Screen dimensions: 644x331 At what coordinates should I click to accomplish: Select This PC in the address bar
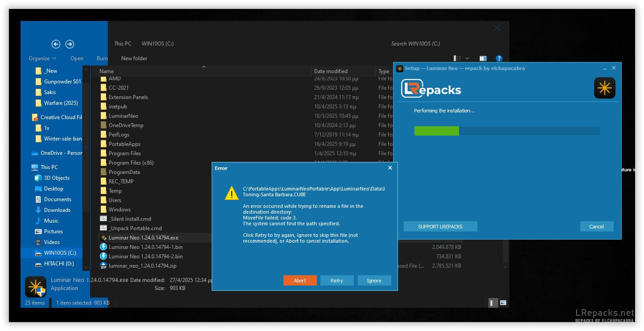click(x=123, y=44)
